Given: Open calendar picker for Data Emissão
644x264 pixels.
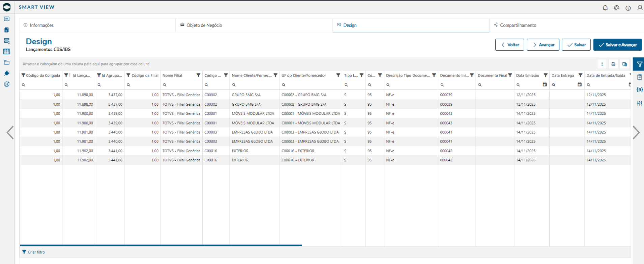Looking at the screenshot, I should (x=545, y=85).
